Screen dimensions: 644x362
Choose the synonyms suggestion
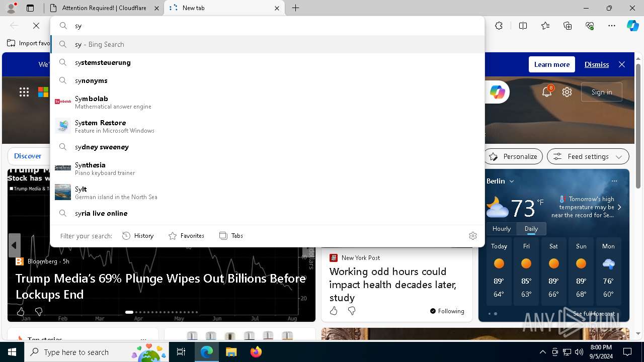(268, 80)
